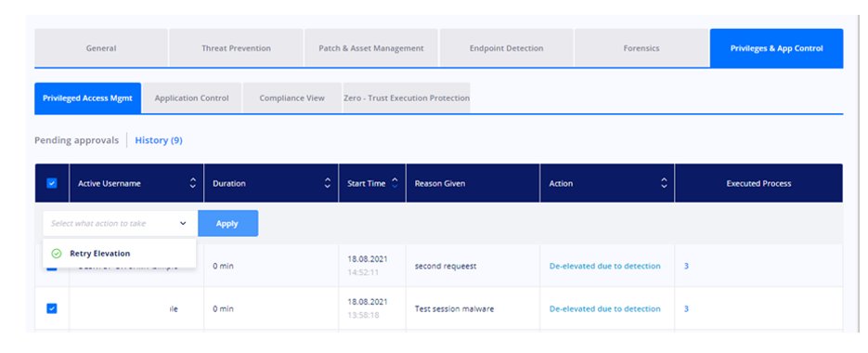This screenshot has height=353, width=868.
Task: Open 'Select what action to take' dropdown
Action: (120, 223)
